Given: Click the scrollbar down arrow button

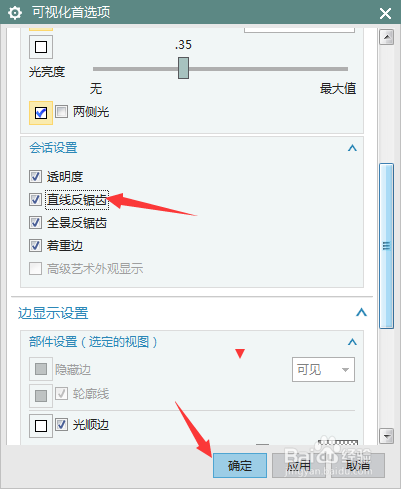Looking at the screenshot, I should (x=387, y=436).
